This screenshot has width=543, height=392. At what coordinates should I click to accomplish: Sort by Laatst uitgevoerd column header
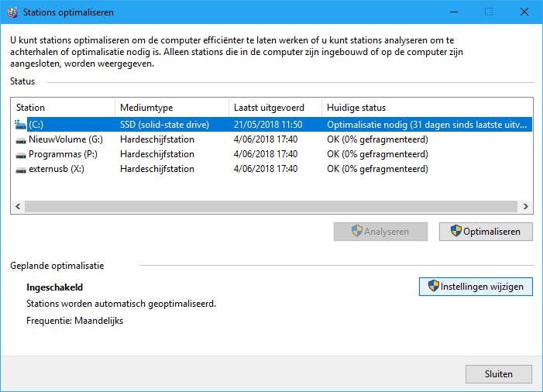point(275,108)
